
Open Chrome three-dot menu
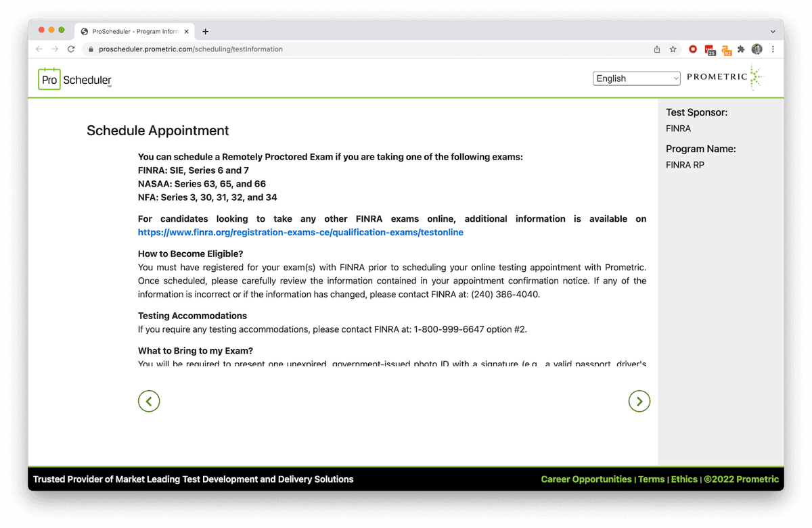tap(773, 49)
